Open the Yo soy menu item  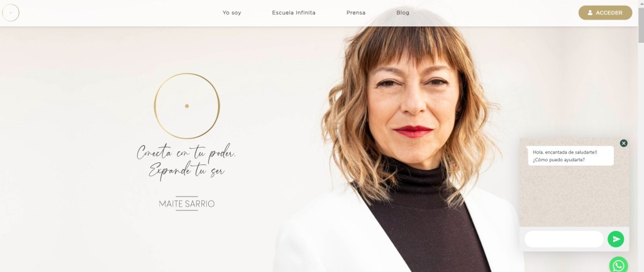pyautogui.click(x=231, y=13)
